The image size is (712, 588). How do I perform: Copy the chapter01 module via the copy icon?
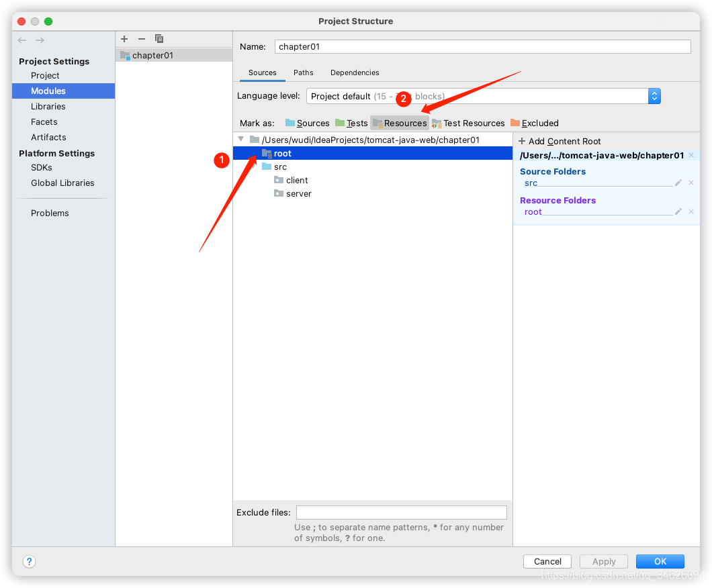coord(159,39)
